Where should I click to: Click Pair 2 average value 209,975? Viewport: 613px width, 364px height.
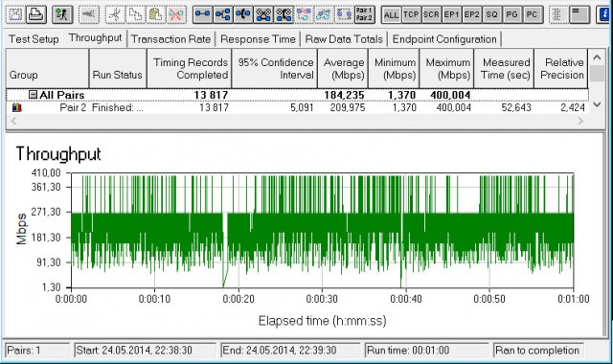pos(348,107)
